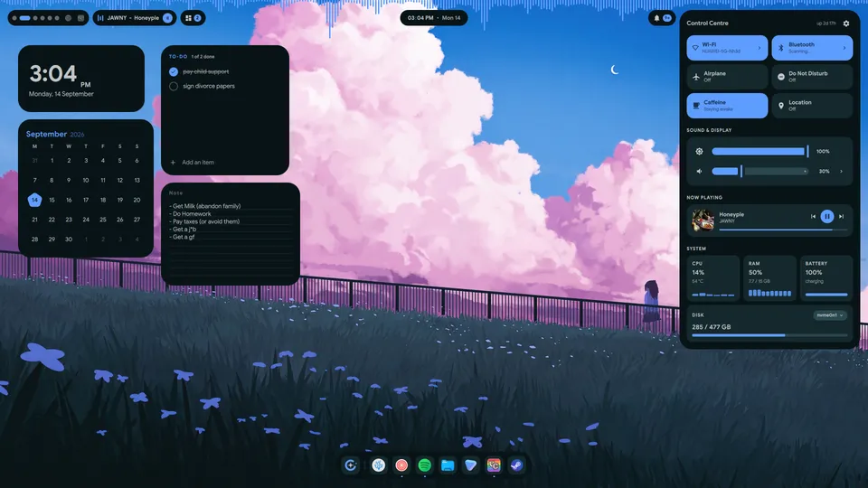The height and width of the screenshot is (488, 868).
Task: Switch to the active elongated workspace indicator
Action: (25, 18)
